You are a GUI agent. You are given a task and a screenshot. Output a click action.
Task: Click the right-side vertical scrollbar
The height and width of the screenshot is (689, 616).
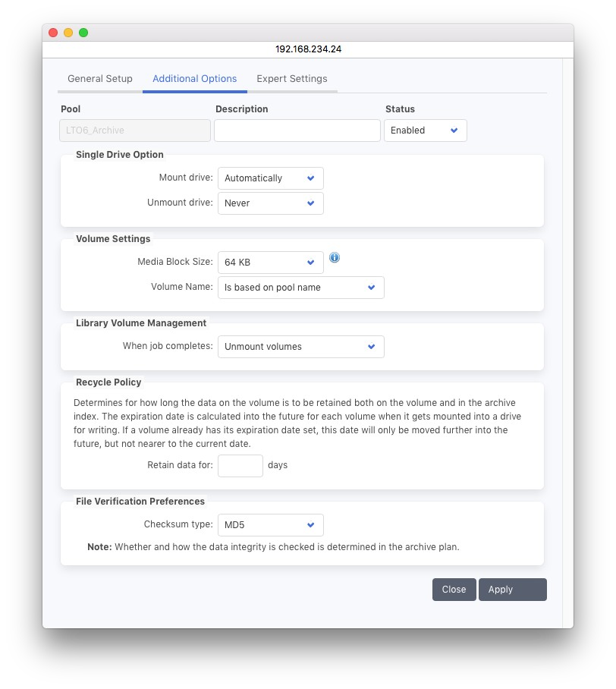pyautogui.click(x=567, y=341)
